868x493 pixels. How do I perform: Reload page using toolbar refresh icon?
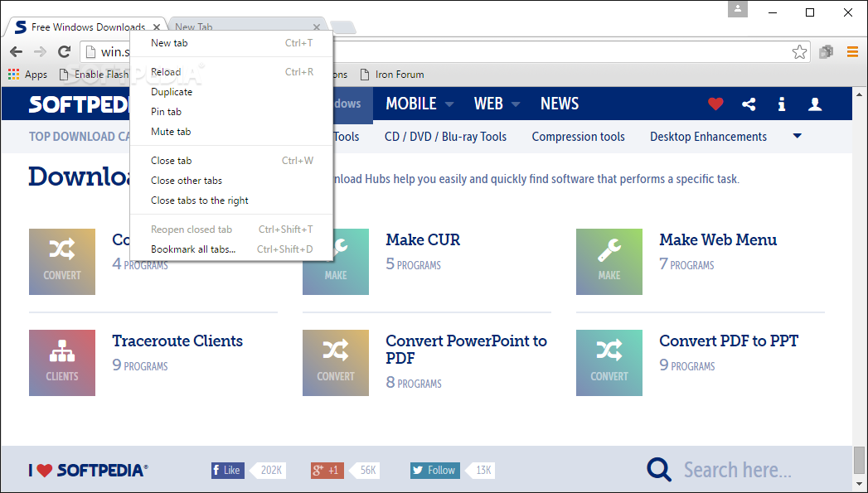point(64,52)
